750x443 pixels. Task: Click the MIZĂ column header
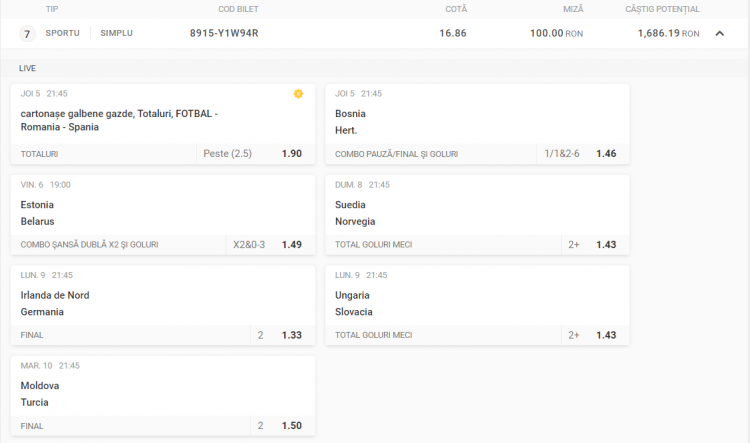click(573, 9)
